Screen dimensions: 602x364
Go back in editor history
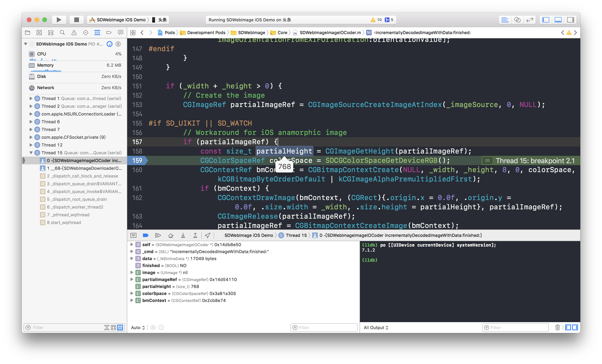pyautogui.click(x=142, y=33)
